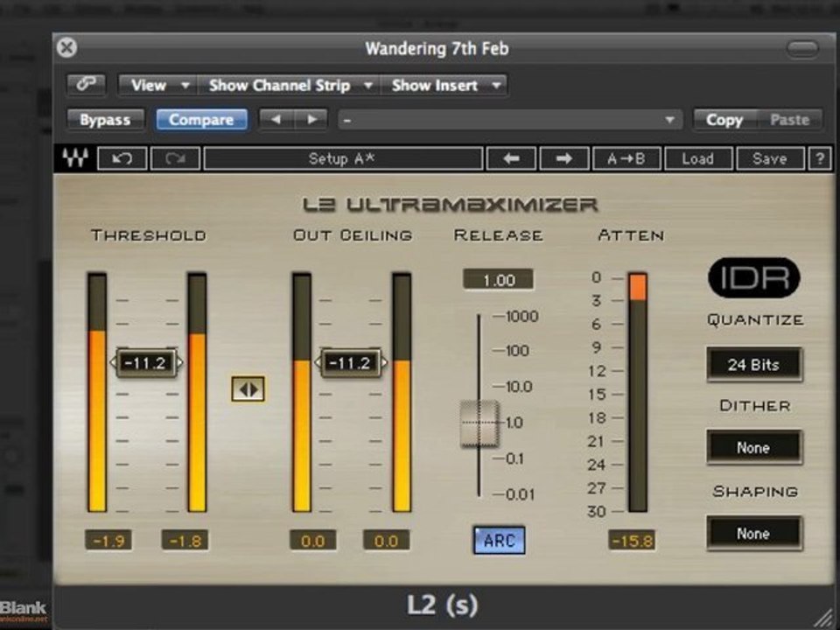Click Setup A* preset name field
This screenshot has width=840, height=630.
(x=343, y=158)
